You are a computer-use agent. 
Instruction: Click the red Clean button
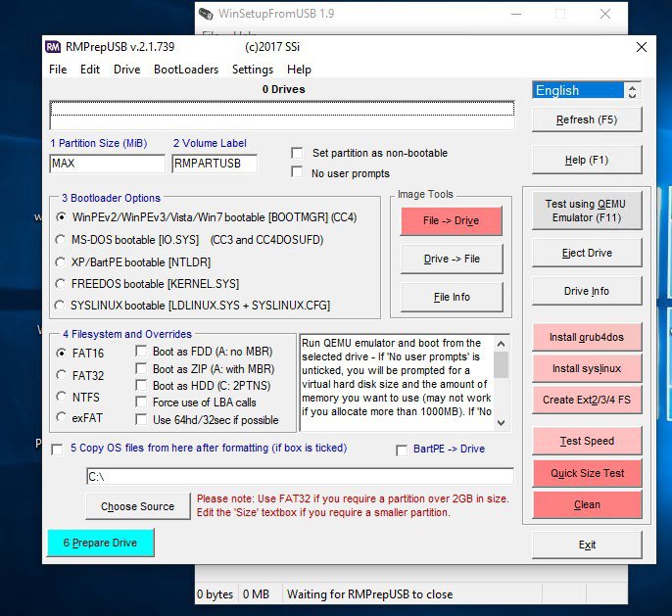587,504
